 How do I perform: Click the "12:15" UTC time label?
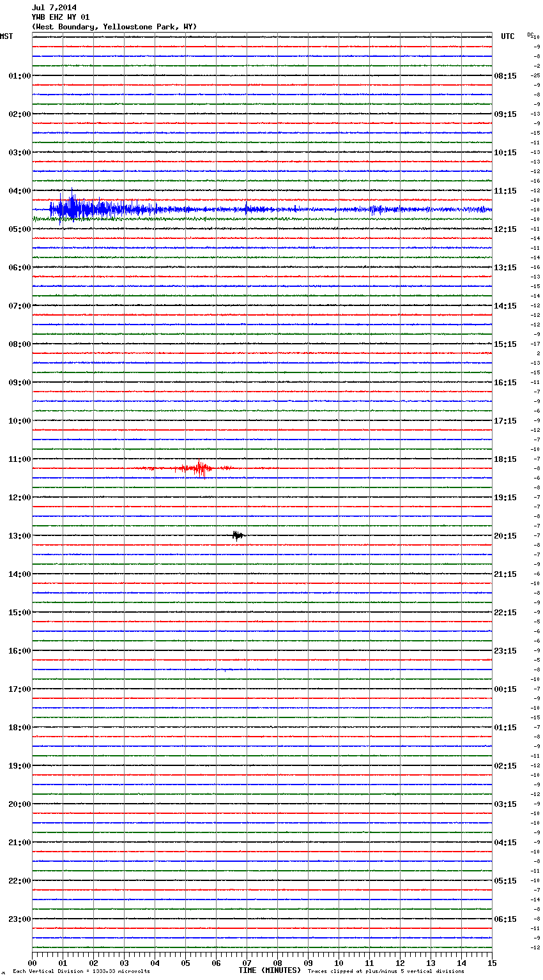pos(505,229)
